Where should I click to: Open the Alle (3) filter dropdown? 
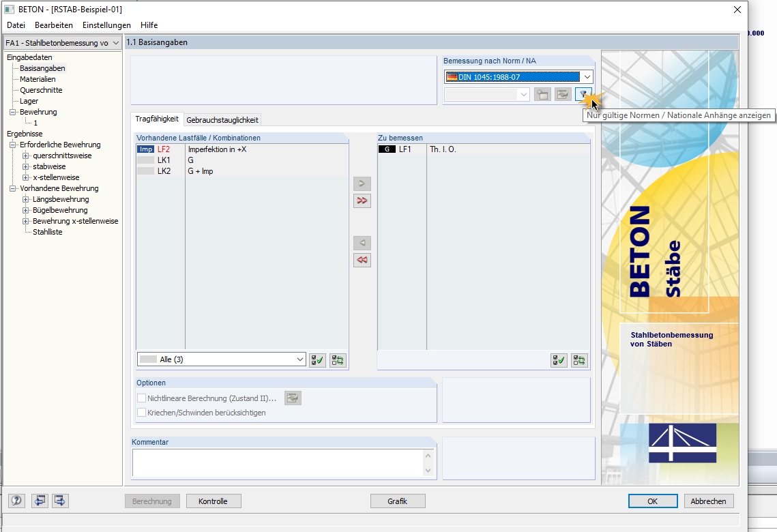pos(299,359)
